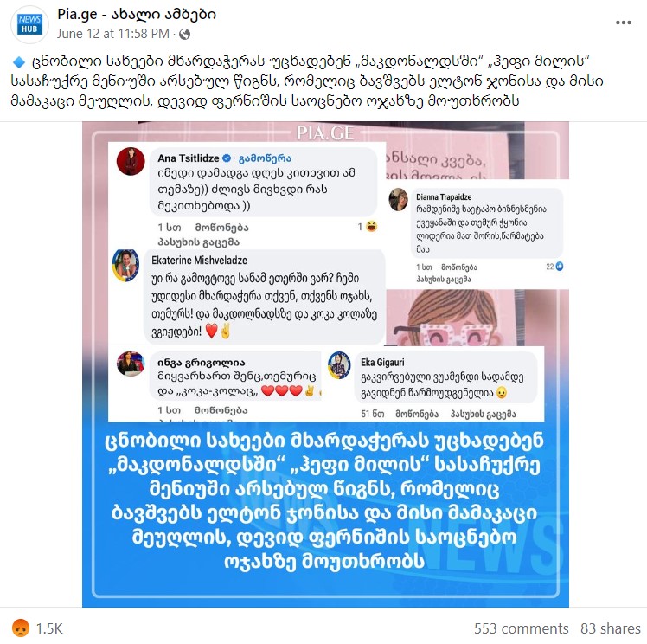Click the public globe audience icon

[x=184, y=35]
